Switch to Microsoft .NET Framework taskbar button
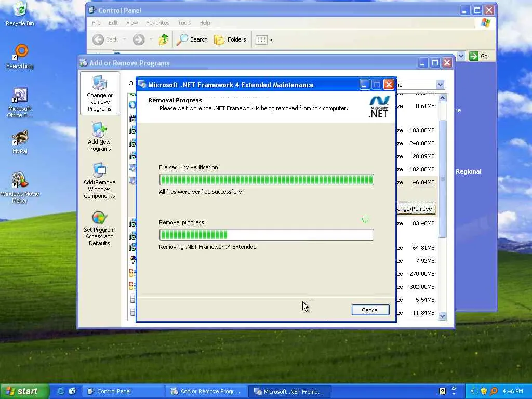This screenshot has width=532, height=399. click(289, 391)
